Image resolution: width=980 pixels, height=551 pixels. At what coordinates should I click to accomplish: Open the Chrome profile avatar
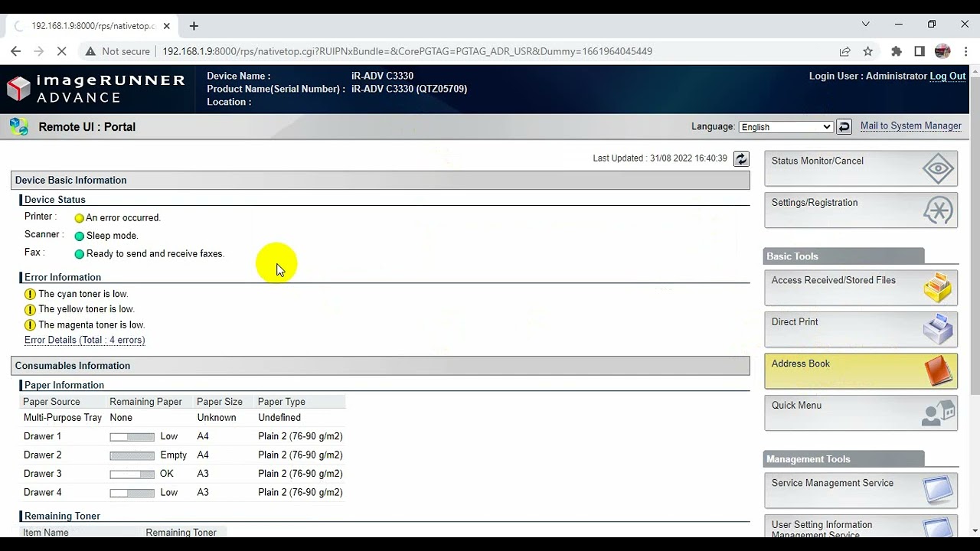[942, 51]
